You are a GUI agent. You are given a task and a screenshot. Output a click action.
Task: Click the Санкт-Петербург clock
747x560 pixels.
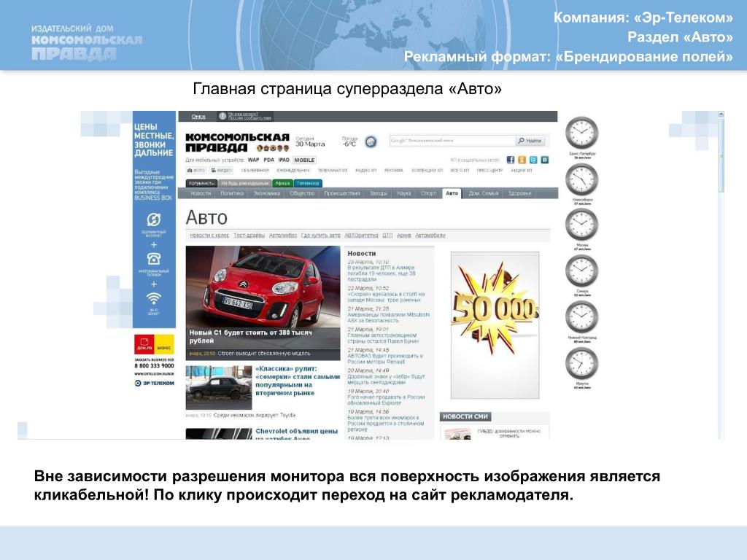coord(581,133)
